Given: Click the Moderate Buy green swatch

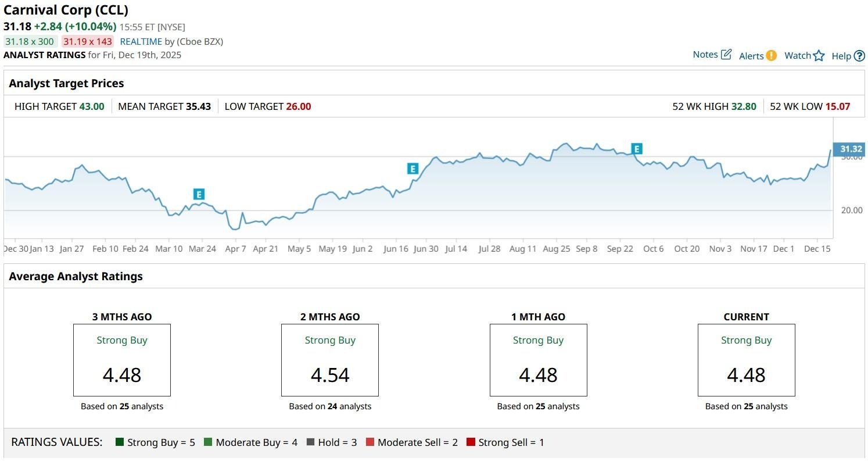Looking at the screenshot, I should [x=208, y=442].
